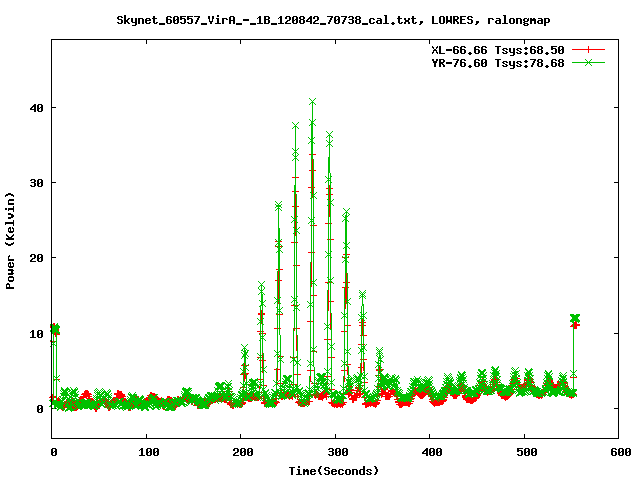Click the 10 tick label on y-axis
This screenshot has height=480, width=640.
(37, 334)
